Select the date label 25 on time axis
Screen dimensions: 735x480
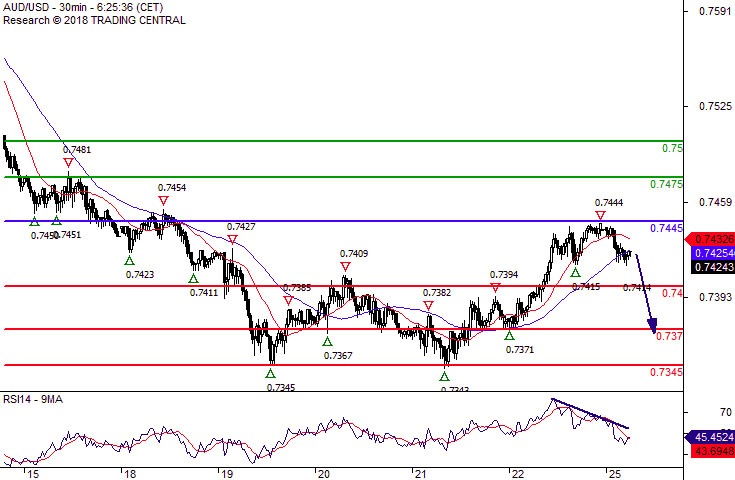(614, 474)
